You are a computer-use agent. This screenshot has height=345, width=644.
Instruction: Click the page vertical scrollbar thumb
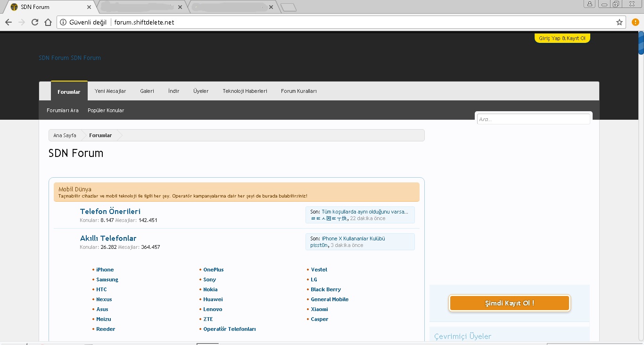641,43
